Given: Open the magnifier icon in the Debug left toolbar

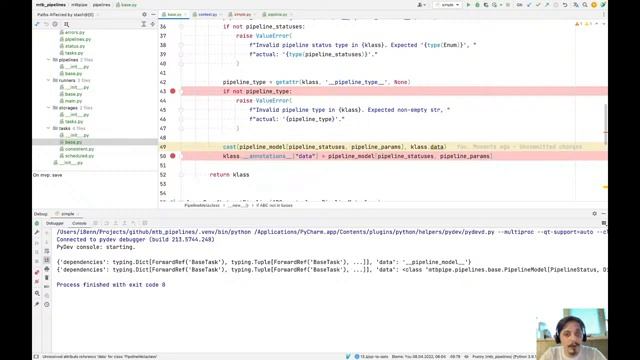Looking at the screenshot, I should (37, 293).
